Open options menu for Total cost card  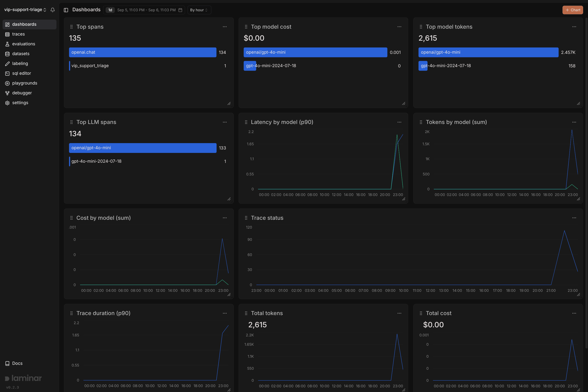574,313
